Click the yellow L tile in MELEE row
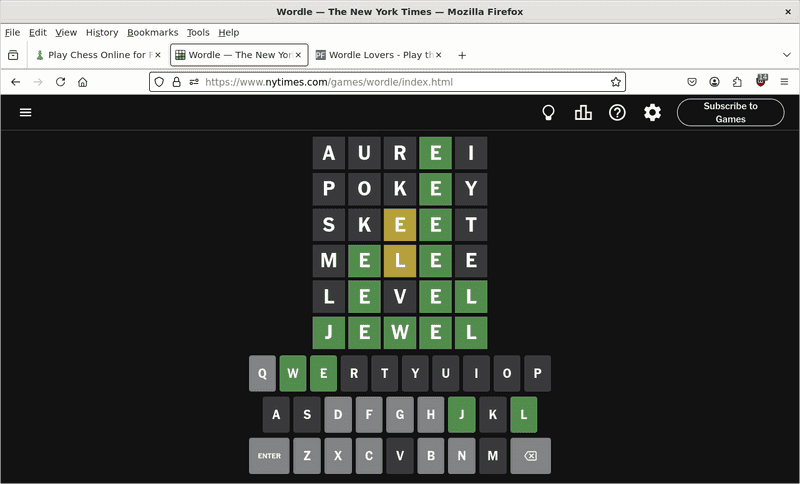The image size is (800, 484). 400,261
